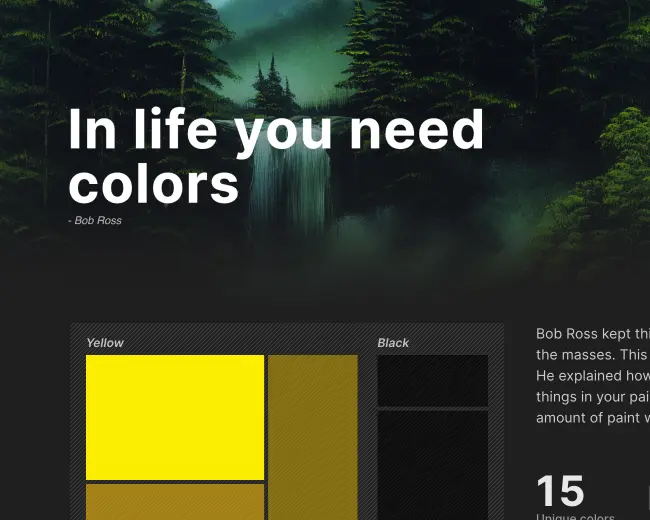Click the '- Bob Ross' attribution text
Screen dimensions: 650x520
tap(95, 221)
